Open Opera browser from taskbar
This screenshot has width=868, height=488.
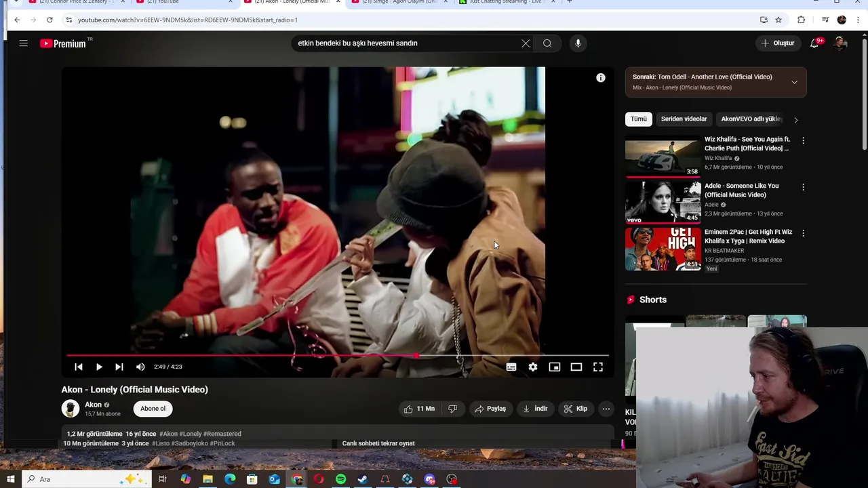coord(319,479)
